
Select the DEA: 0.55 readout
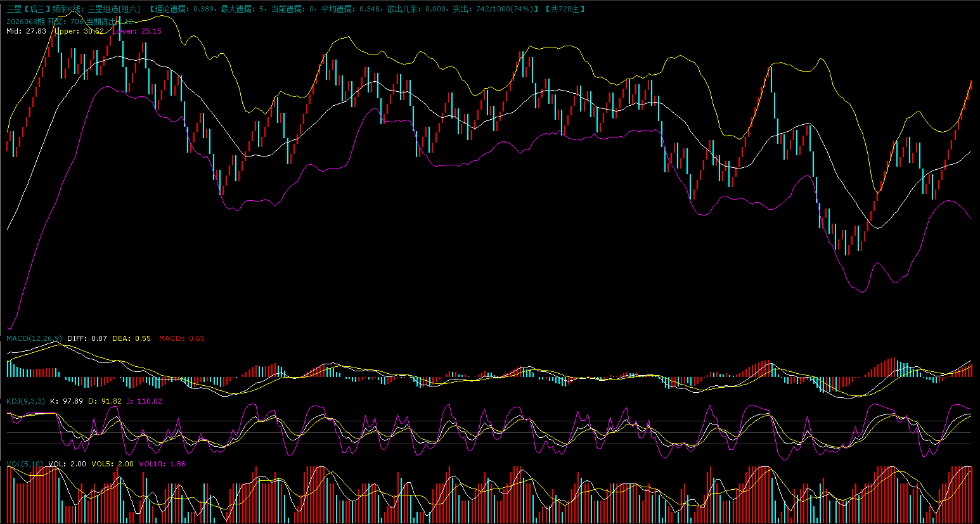131,338
